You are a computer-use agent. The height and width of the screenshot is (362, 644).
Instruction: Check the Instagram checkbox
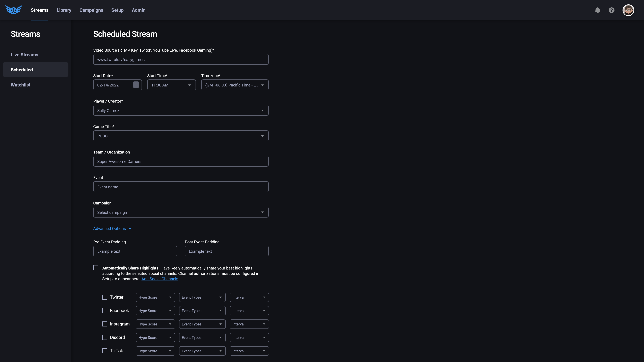click(x=105, y=324)
